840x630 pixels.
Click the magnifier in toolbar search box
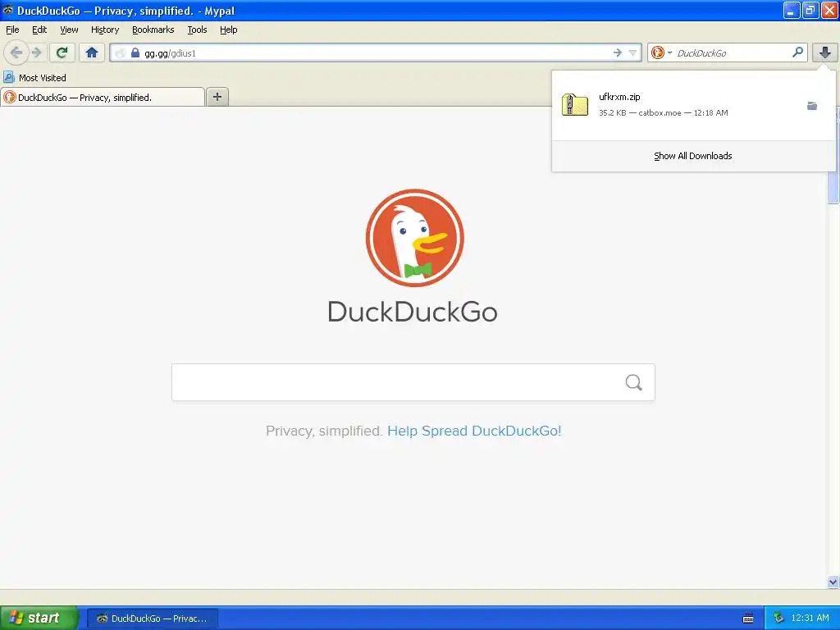click(x=797, y=52)
